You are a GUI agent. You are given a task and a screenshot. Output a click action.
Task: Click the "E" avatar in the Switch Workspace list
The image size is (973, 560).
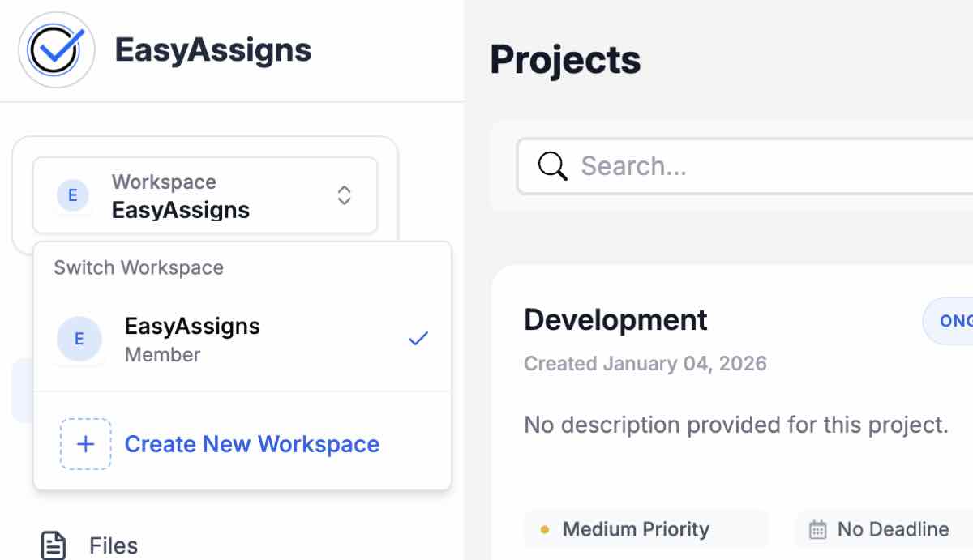[79, 339]
